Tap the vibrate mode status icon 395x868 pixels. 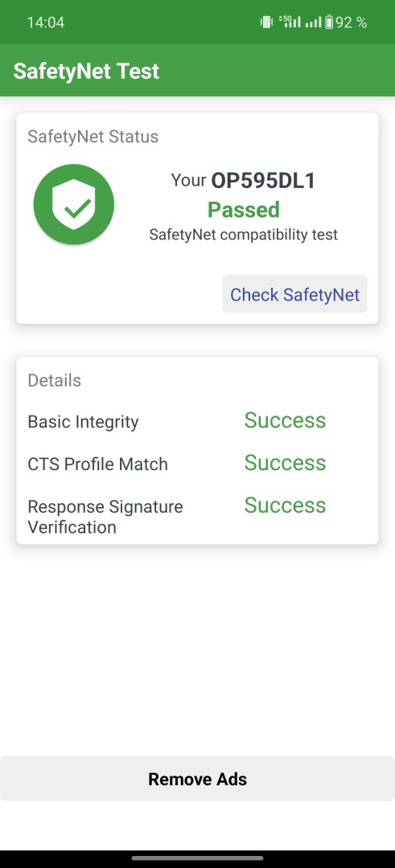click(266, 23)
